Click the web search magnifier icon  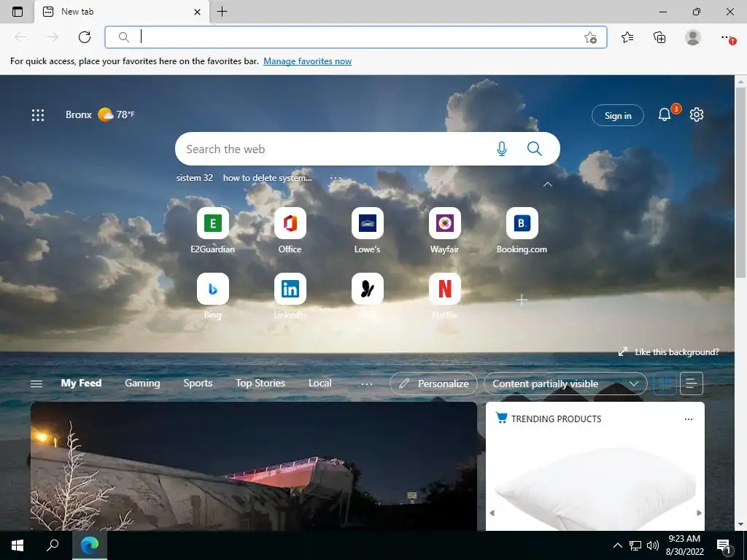535,149
